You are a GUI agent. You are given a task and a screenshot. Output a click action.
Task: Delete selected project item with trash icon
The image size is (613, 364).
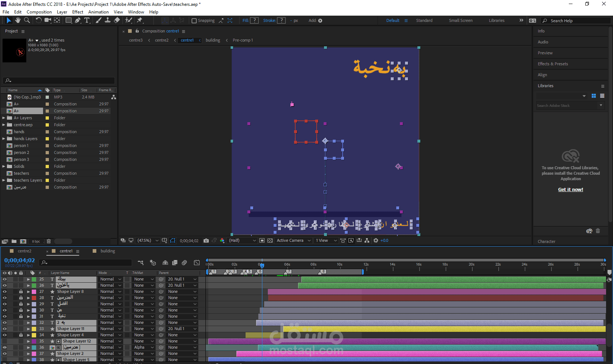tap(49, 241)
